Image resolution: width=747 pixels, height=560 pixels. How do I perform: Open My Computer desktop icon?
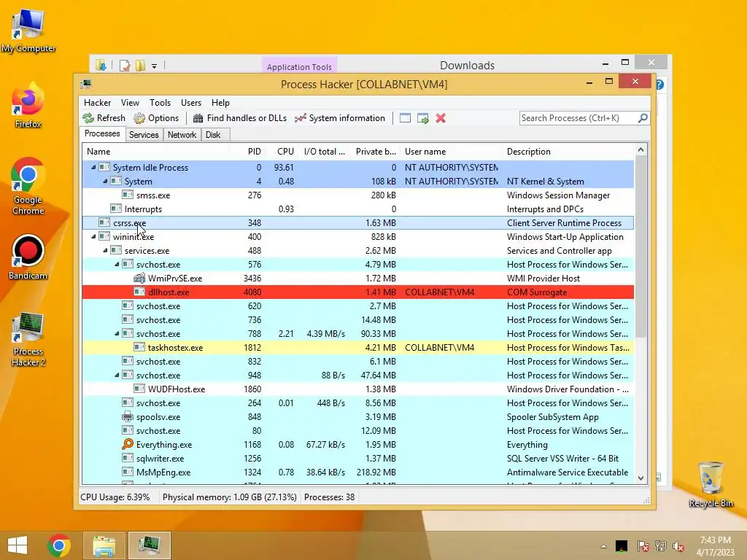pyautogui.click(x=28, y=31)
